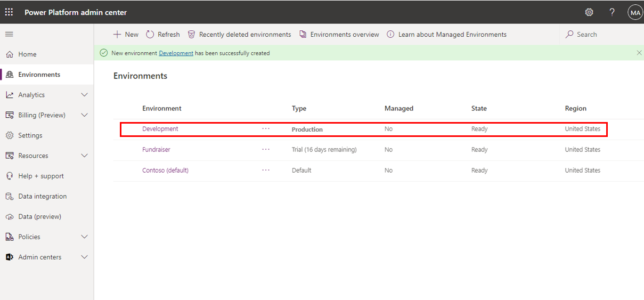
Task: Open more options for Fundraiser row
Action: pos(266,150)
